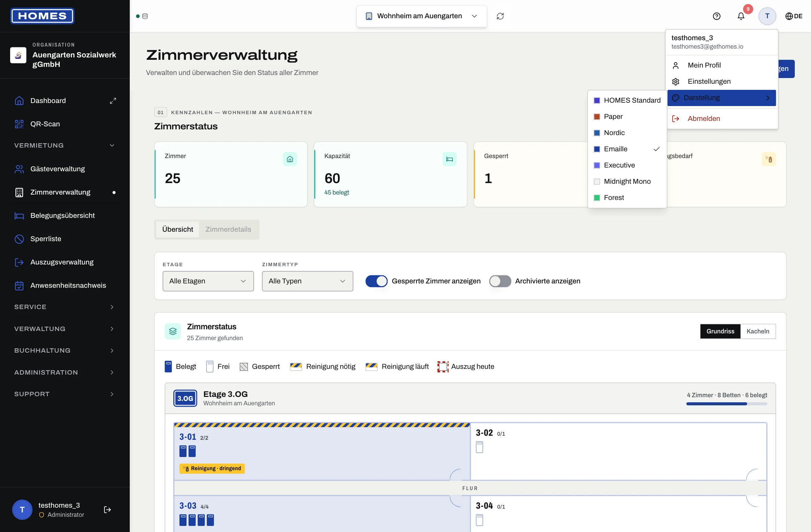Image resolution: width=811 pixels, height=532 pixels.
Task: Go to Belegungsübersicht in sidebar
Action: [x=65, y=216]
